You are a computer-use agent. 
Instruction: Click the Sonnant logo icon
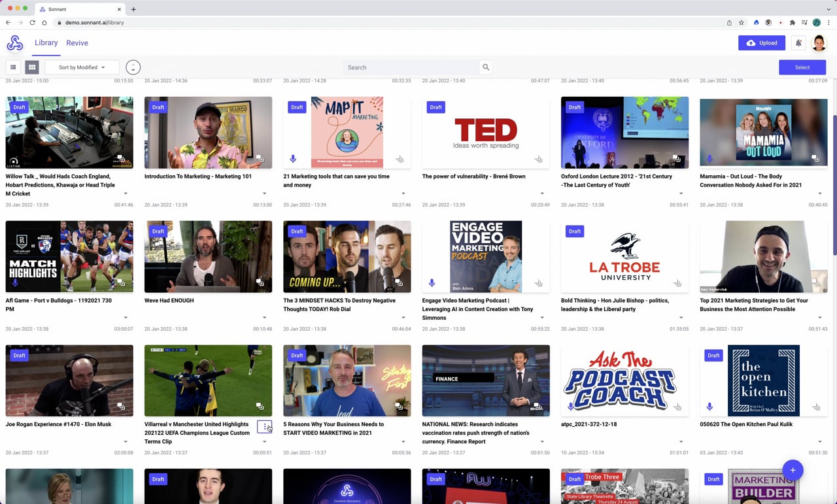pyautogui.click(x=14, y=43)
